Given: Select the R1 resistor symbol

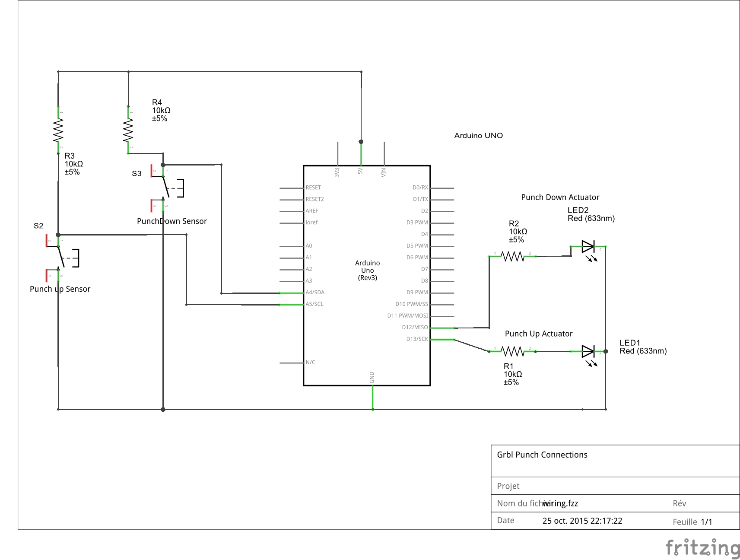Looking at the screenshot, I should point(513,351).
